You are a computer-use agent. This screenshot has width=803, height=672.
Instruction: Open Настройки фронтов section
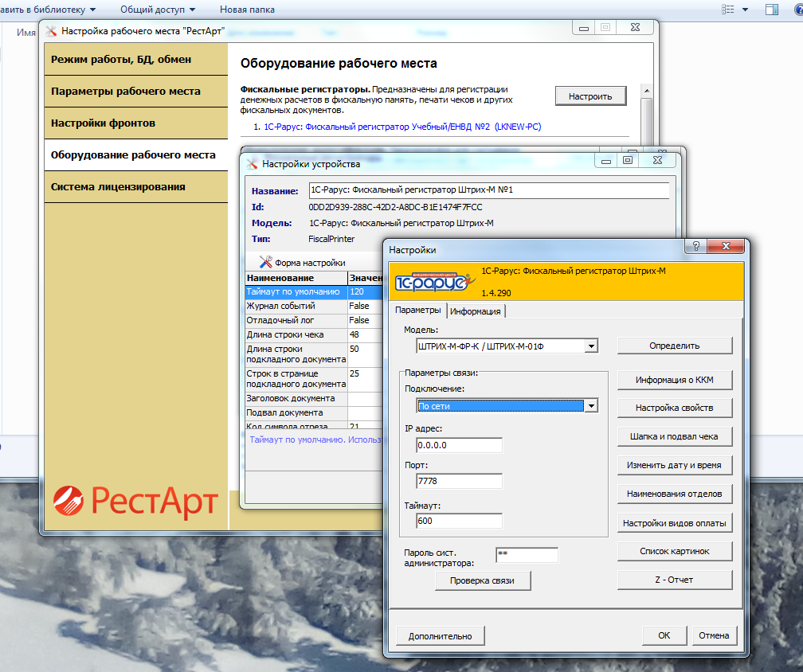pos(135,123)
